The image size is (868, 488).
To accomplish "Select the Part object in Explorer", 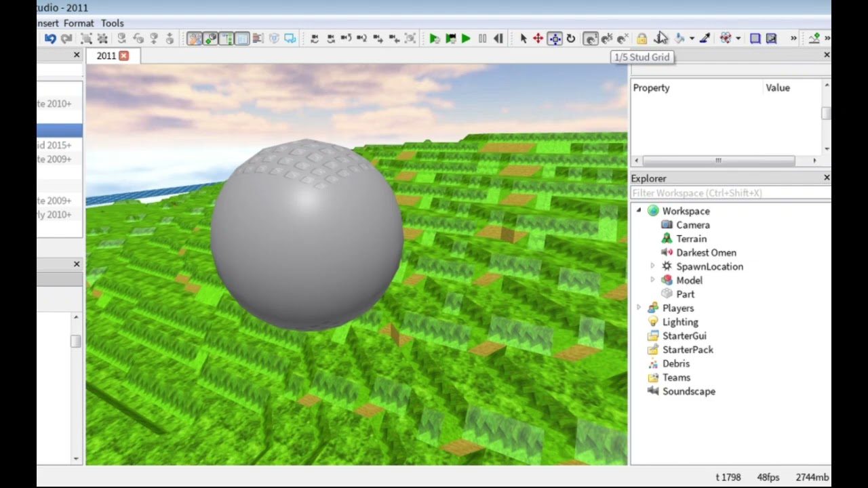I will pos(685,294).
